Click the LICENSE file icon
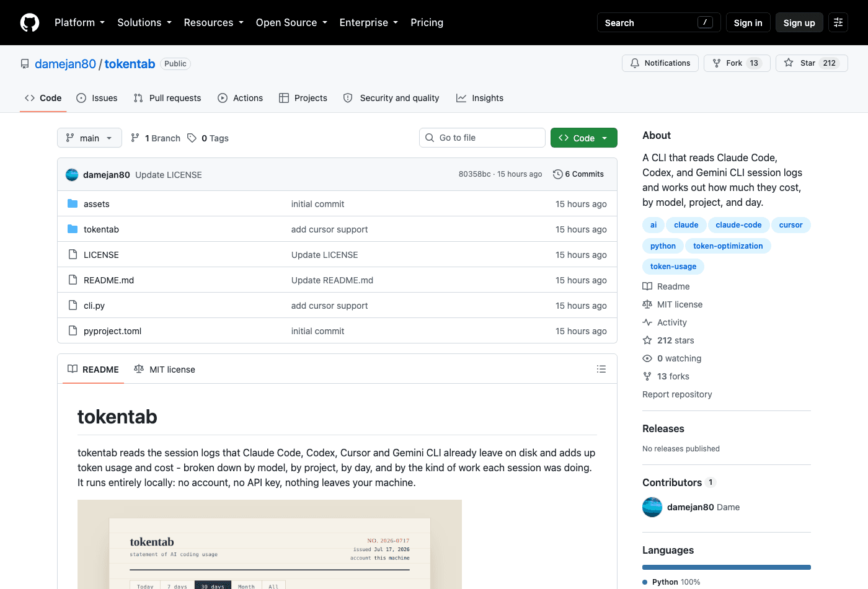The width and height of the screenshot is (868, 589). click(73, 255)
